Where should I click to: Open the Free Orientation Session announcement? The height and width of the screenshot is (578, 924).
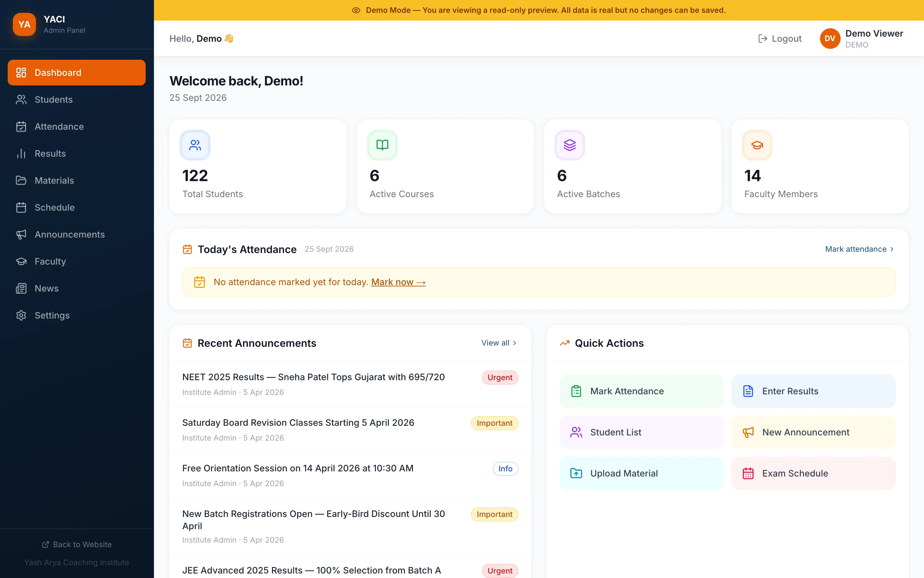pos(298,468)
